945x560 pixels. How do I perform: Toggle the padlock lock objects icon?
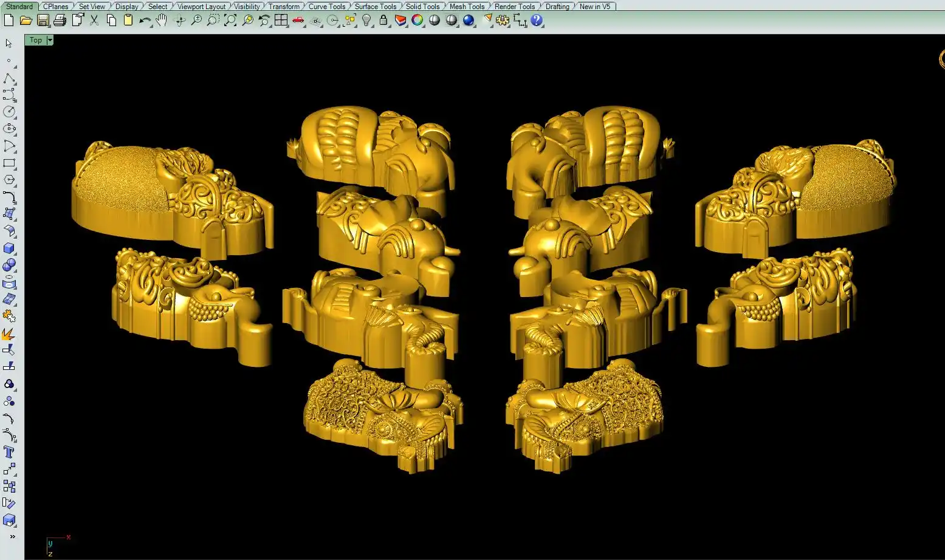383,21
